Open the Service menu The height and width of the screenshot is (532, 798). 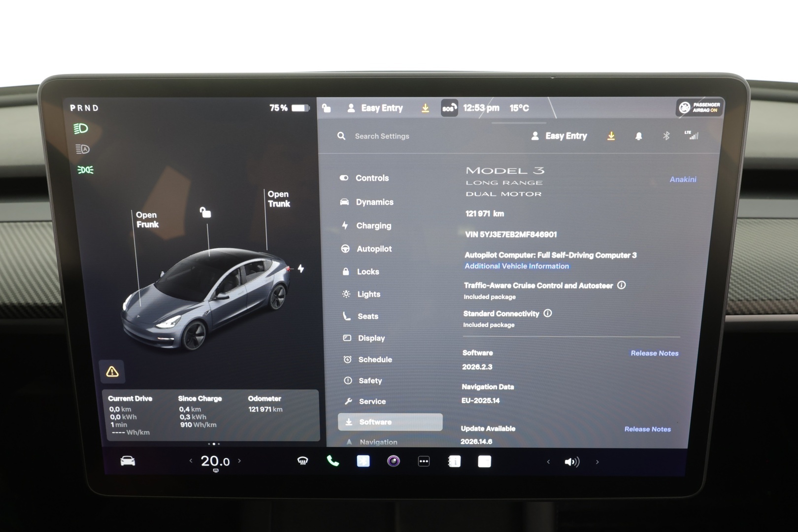(365, 401)
